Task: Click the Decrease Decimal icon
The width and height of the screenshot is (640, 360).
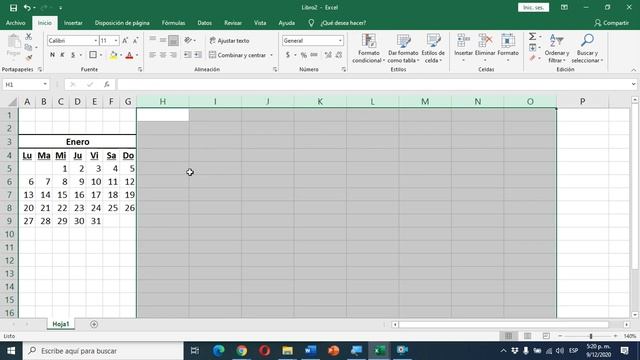Action: click(x=339, y=55)
